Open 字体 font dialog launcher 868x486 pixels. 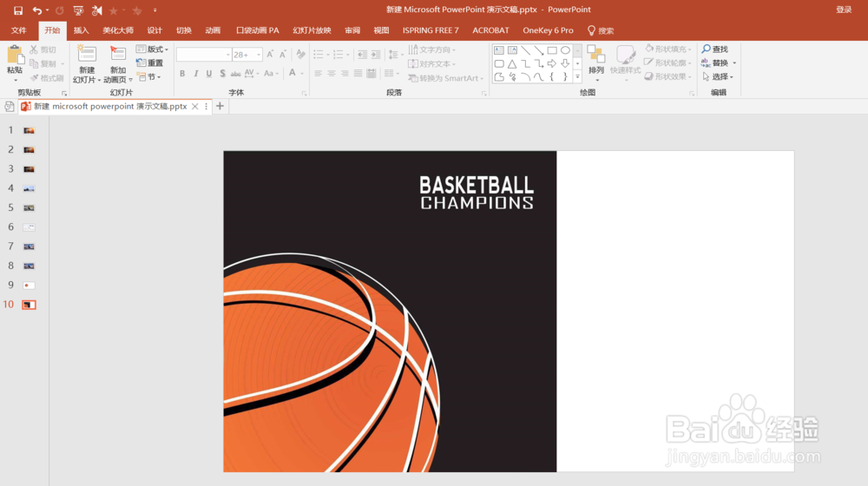tap(305, 94)
